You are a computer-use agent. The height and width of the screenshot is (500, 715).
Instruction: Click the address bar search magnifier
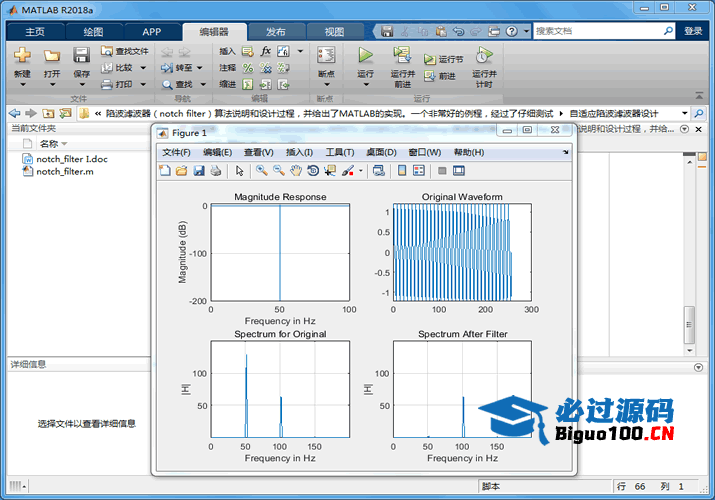pos(699,113)
